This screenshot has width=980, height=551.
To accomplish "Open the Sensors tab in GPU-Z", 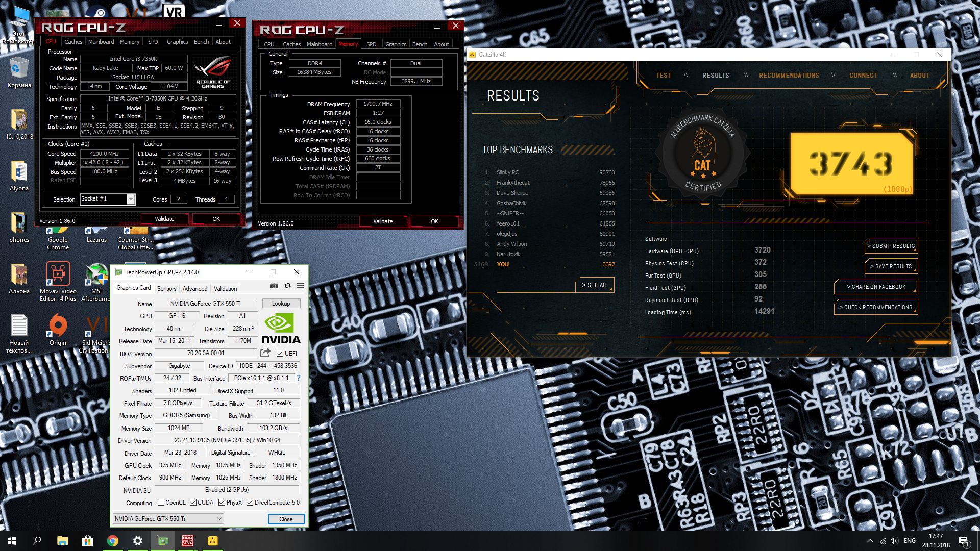I will (x=166, y=289).
